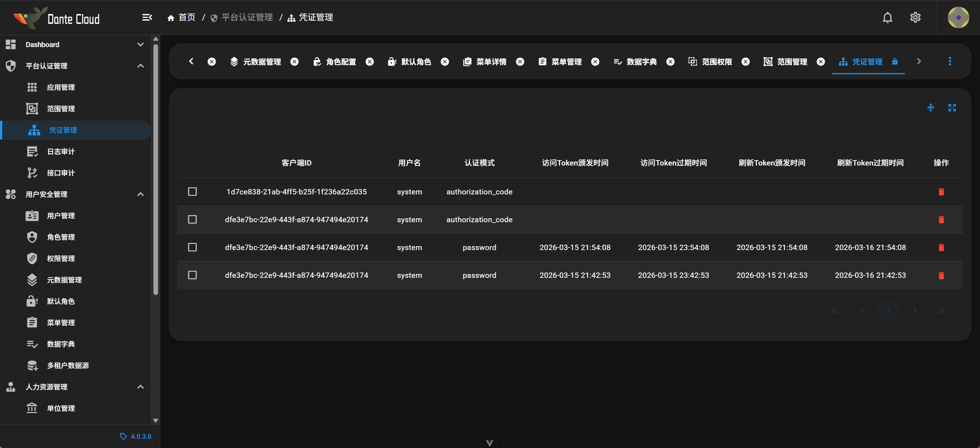
Task: Check the 1d7ce838 row checkbox
Action: tap(193, 191)
